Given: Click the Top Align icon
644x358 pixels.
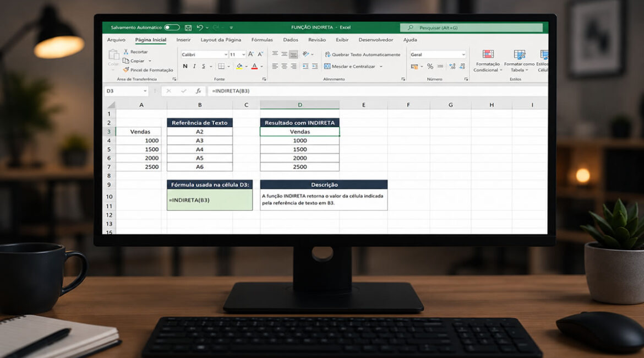Looking at the screenshot, I should (x=275, y=54).
